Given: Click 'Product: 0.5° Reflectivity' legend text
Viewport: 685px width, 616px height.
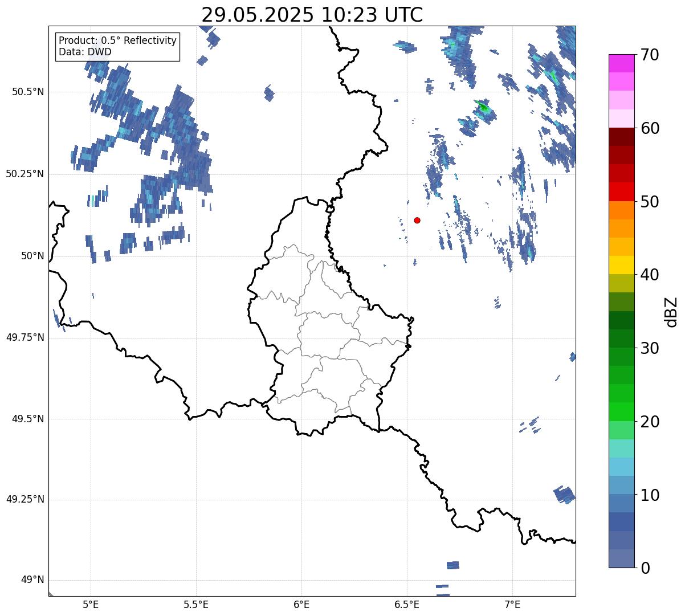Looking at the screenshot, I should pos(117,41).
